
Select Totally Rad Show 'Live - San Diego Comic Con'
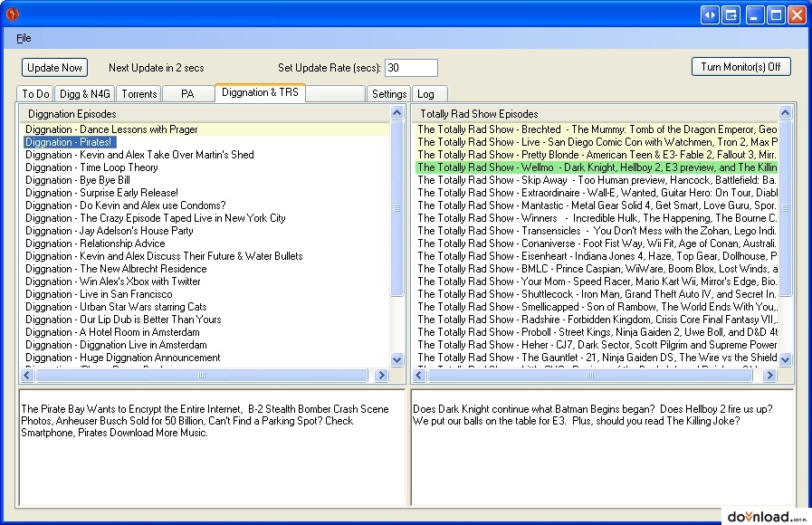click(597, 142)
